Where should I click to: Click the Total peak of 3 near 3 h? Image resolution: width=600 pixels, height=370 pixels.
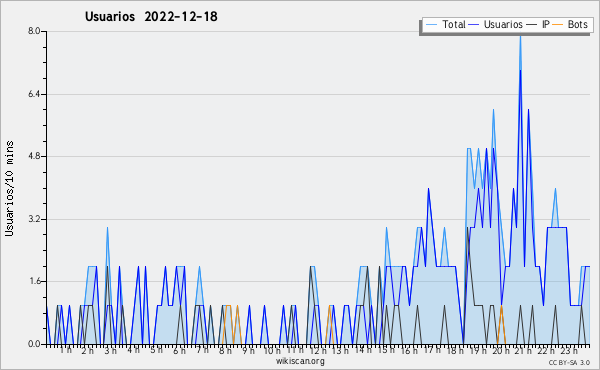click(x=108, y=228)
